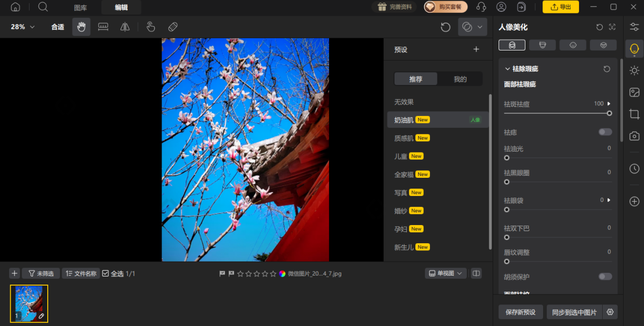Open customer service headset icon
644x326 pixels.
pos(481,7)
